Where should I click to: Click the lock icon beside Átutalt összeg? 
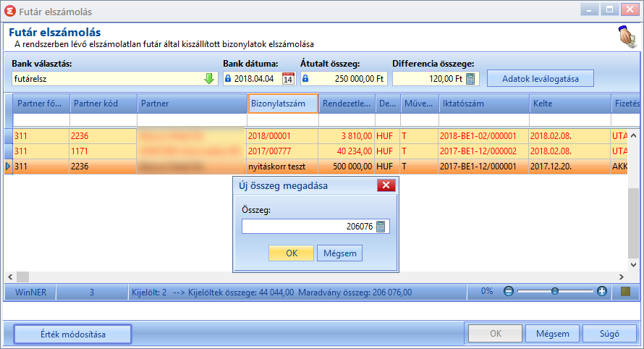pos(305,78)
